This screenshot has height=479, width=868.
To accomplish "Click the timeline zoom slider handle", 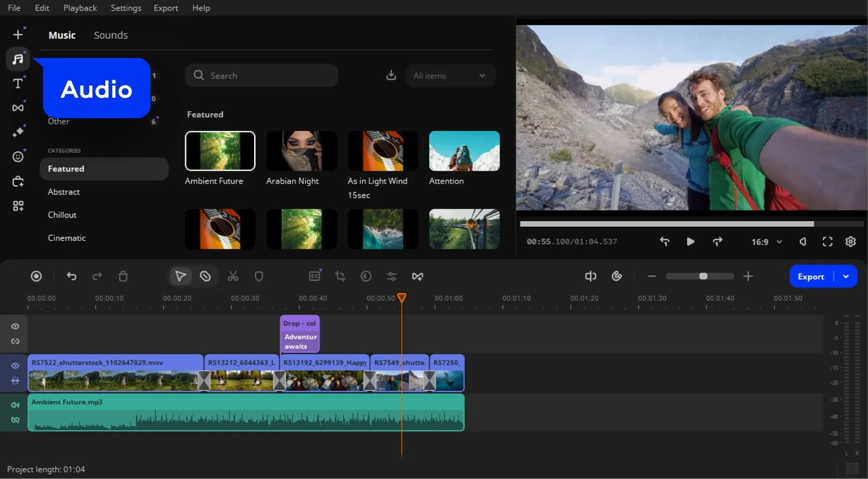I will [703, 276].
